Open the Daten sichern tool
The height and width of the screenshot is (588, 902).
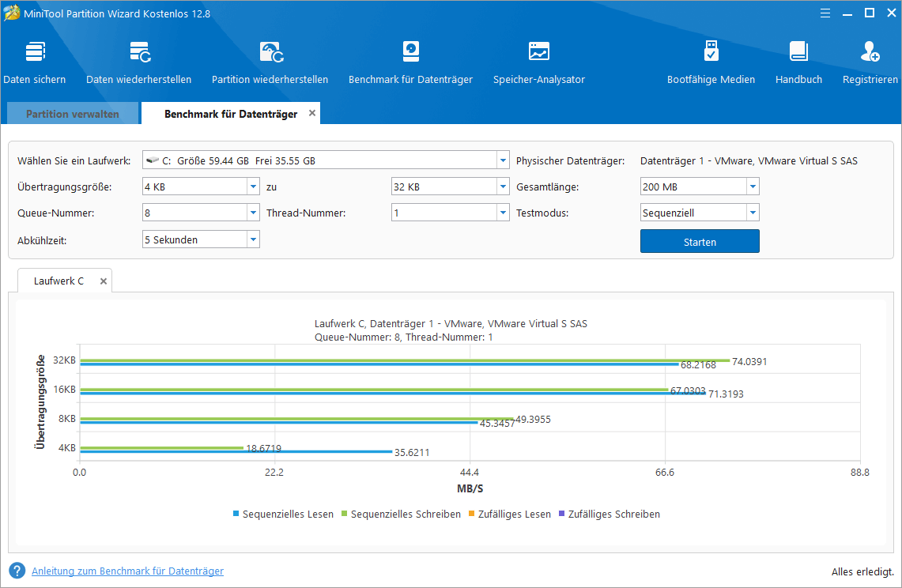[x=35, y=62]
